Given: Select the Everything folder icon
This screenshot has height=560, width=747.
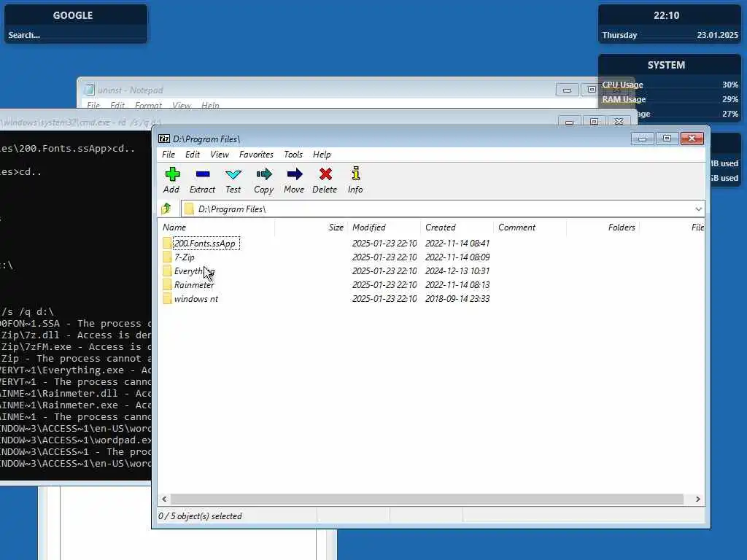Looking at the screenshot, I should pos(167,271).
